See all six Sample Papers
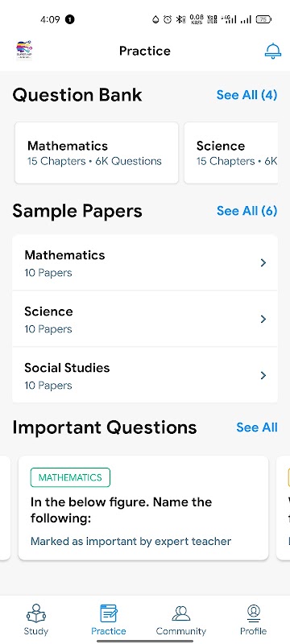Image resolution: width=290 pixels, height=644 pixels. pos(246,211)
